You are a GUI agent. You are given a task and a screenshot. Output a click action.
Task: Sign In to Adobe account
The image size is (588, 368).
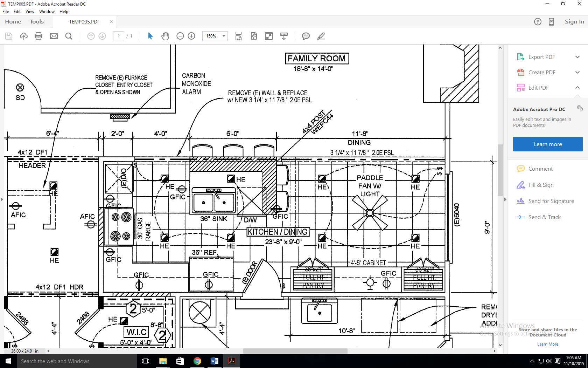click(574, 21)
